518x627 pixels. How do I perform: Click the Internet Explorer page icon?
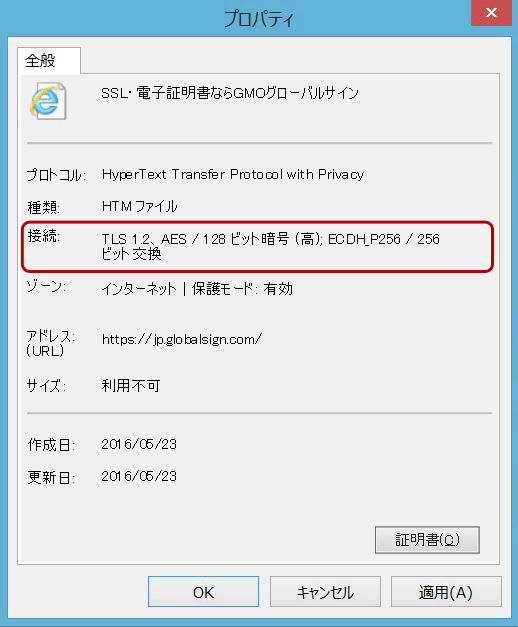(48, 101)
